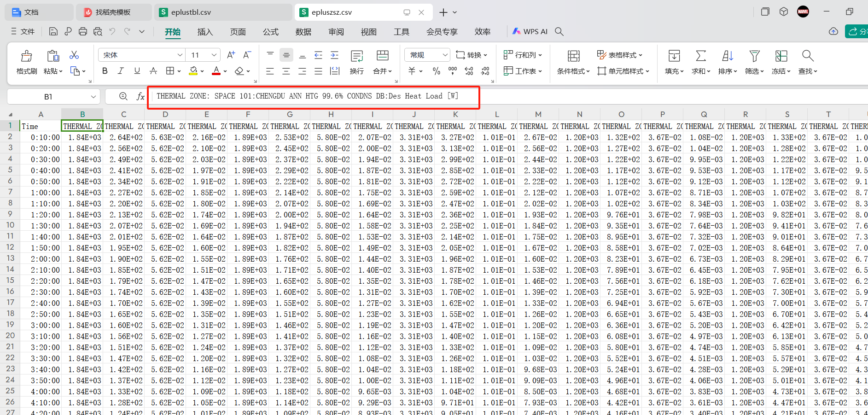Click the 单元格样式 cell style button
The width and height of the screenshot is (868, 415).
[623, 71]
